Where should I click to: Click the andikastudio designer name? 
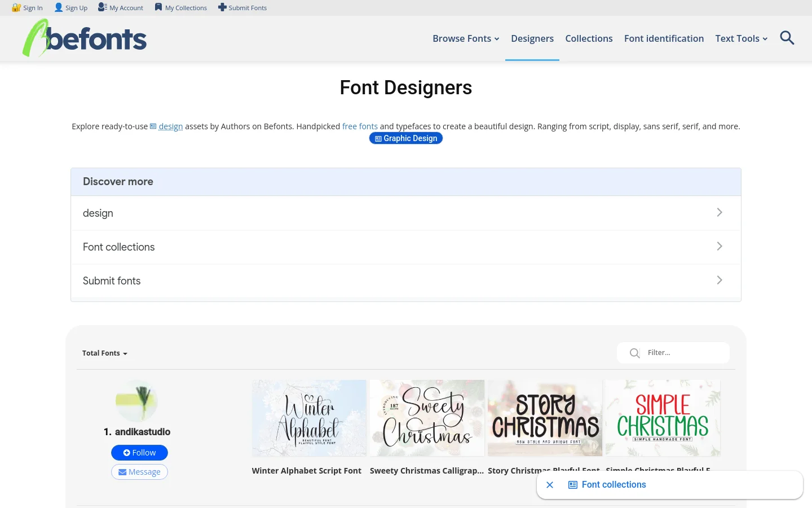(x=143, y=432)
